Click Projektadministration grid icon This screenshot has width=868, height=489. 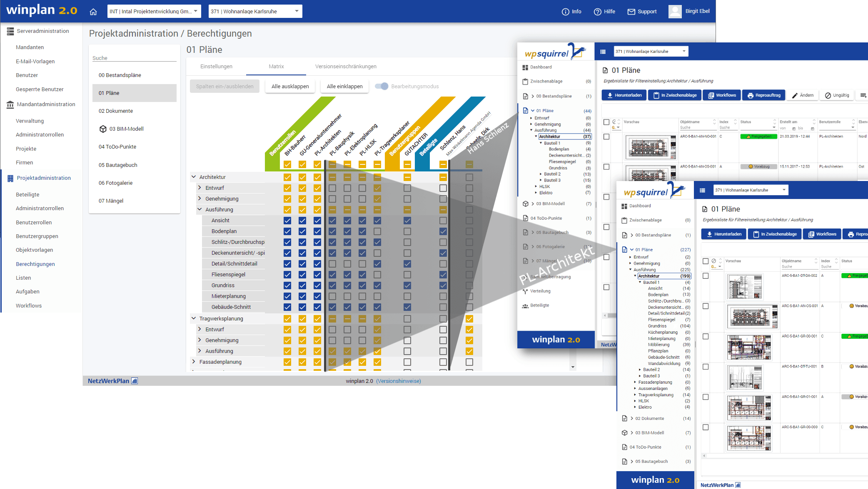coord(10,178)
